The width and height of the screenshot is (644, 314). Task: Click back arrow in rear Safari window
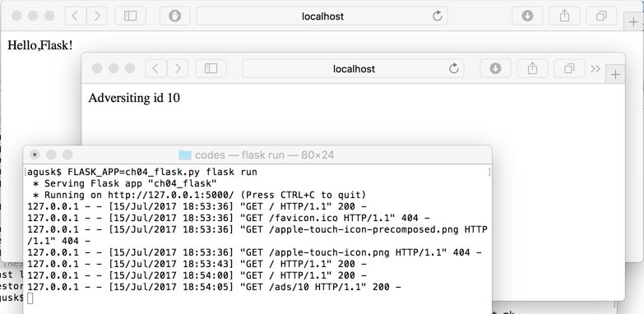click(75, 16)
